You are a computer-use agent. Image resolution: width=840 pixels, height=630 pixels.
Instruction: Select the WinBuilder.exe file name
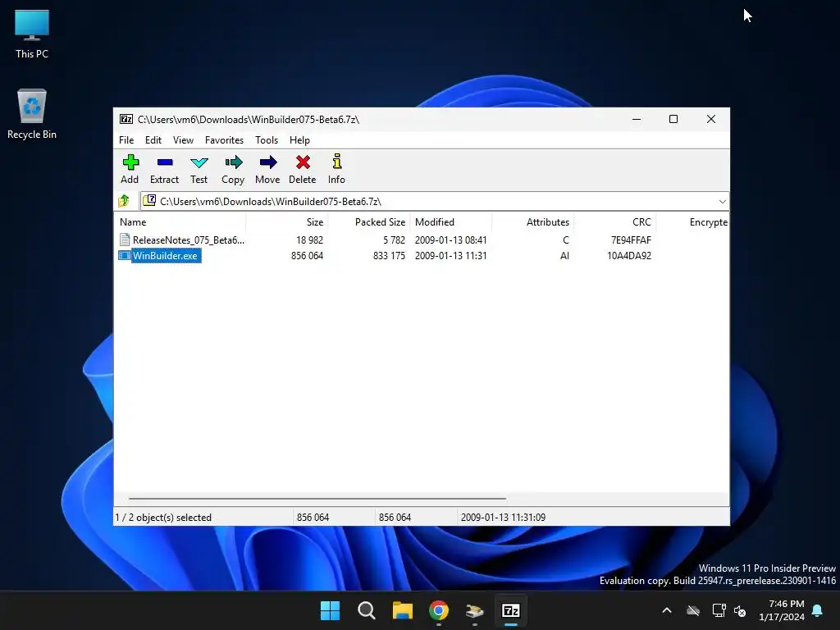[165, 256]
